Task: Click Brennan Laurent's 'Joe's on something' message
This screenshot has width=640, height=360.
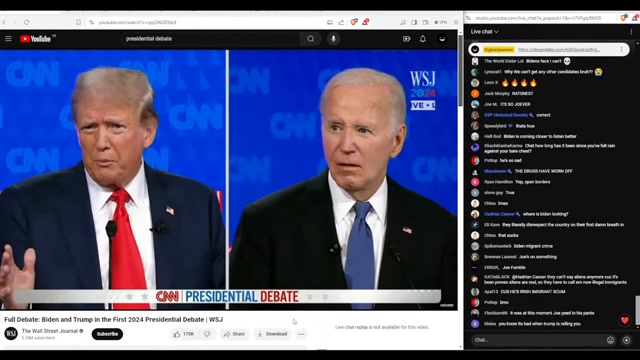Action: (538, 257)
